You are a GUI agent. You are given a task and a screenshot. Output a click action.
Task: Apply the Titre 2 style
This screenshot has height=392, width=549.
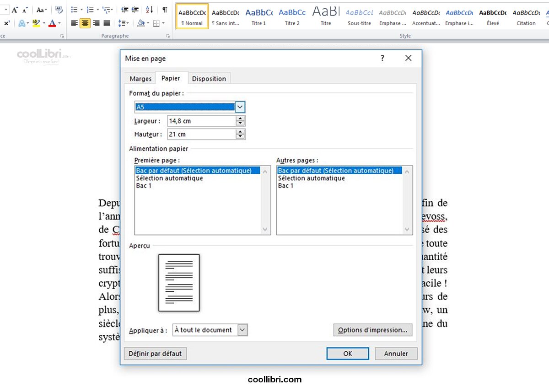pyautogui.click(x=292, y=16)
